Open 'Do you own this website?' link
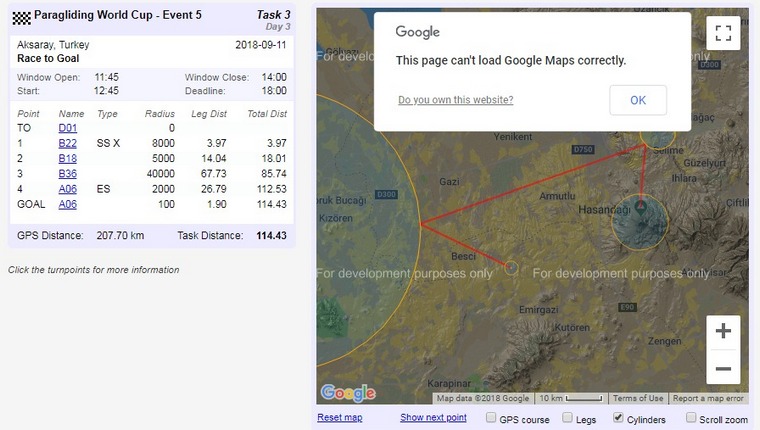 click(456, 100)
